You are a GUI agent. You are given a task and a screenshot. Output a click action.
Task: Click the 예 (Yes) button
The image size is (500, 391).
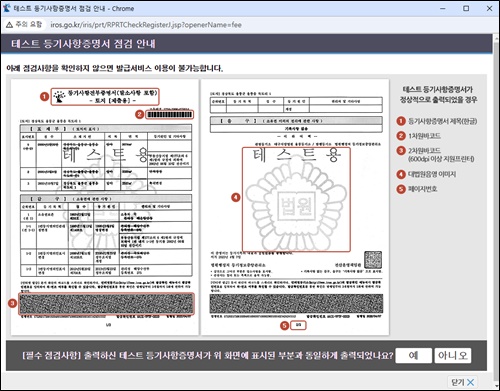coord(414,356)
